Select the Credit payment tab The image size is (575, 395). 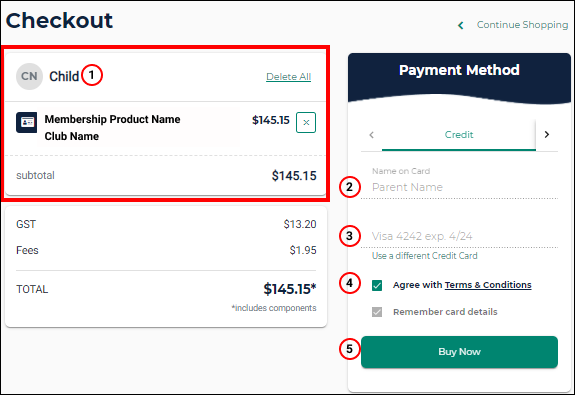point(459,135)
